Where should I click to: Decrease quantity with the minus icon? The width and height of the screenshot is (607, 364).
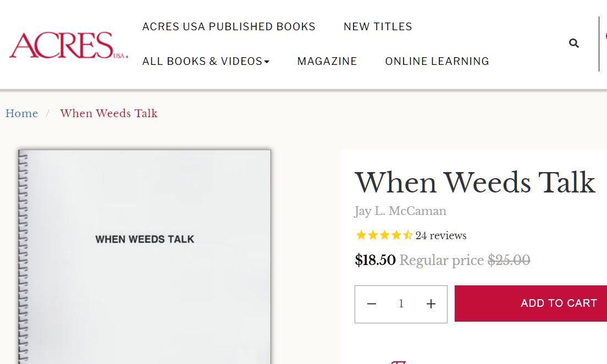[372, 304]
